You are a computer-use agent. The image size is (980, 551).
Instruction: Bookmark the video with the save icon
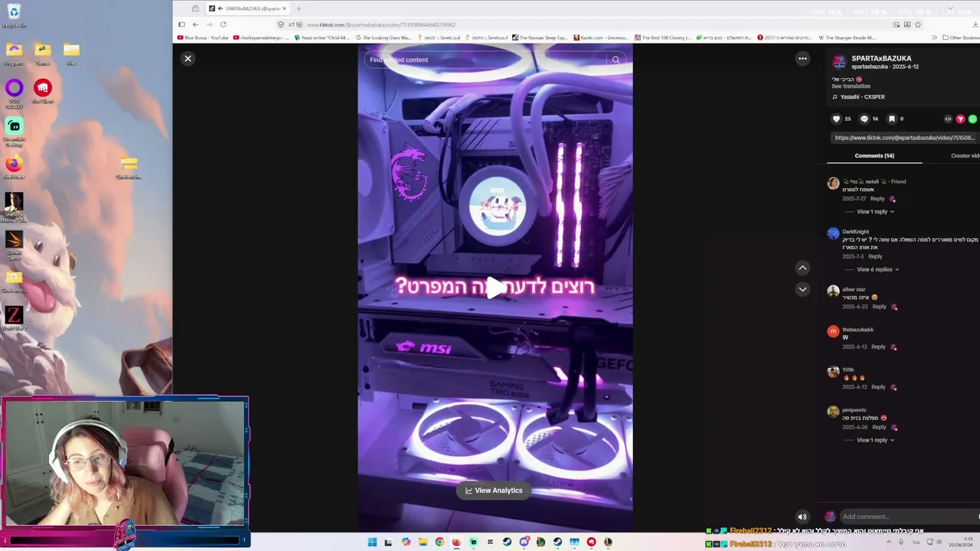[x=891, y=119]
